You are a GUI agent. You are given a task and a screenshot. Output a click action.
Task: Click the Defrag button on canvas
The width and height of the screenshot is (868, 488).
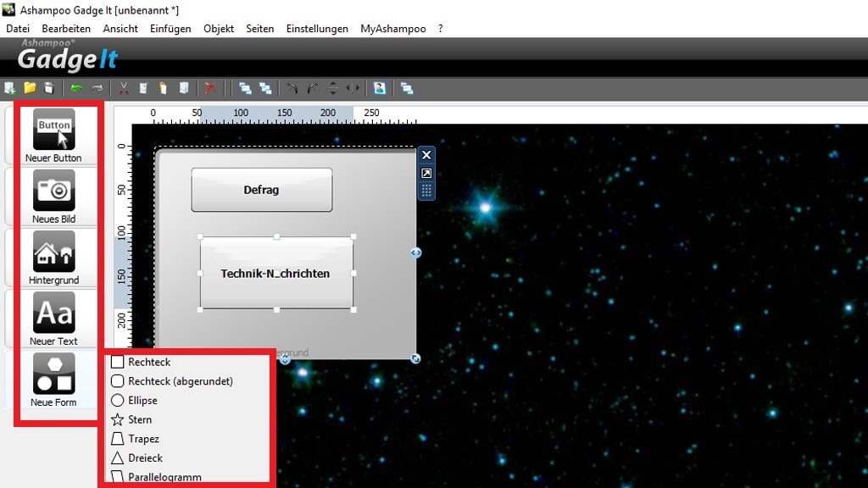pyautogui.click(x=261, y=189)
